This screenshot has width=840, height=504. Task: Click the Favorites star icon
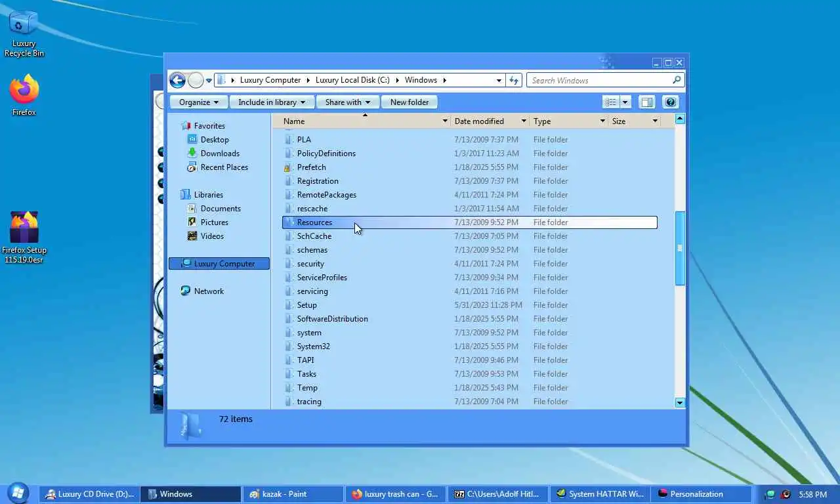[185, 126]
